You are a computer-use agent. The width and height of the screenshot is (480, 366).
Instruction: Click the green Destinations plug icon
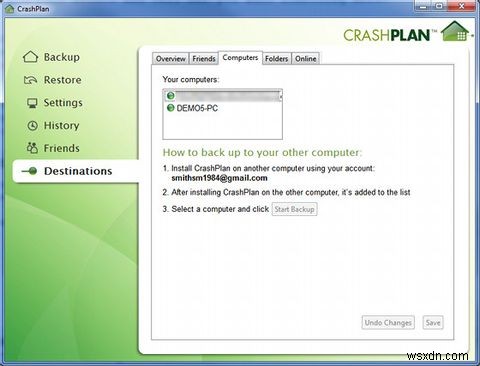pyautogui.click(x=30, y=171)
